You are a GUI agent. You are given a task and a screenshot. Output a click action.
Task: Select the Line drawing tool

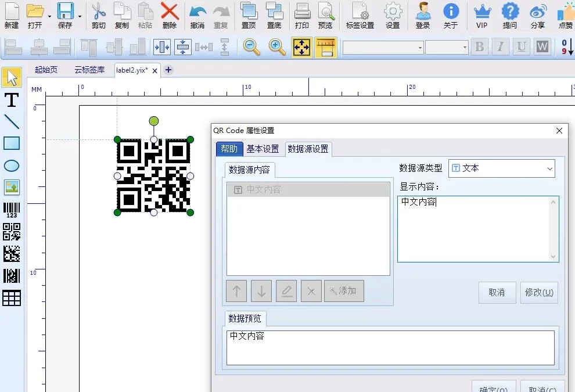point(12,121)
